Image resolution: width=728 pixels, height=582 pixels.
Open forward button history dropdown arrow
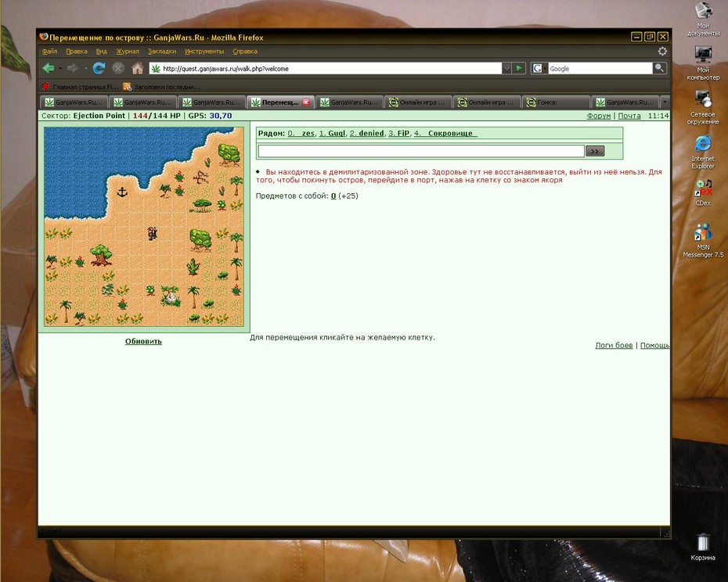86,69
